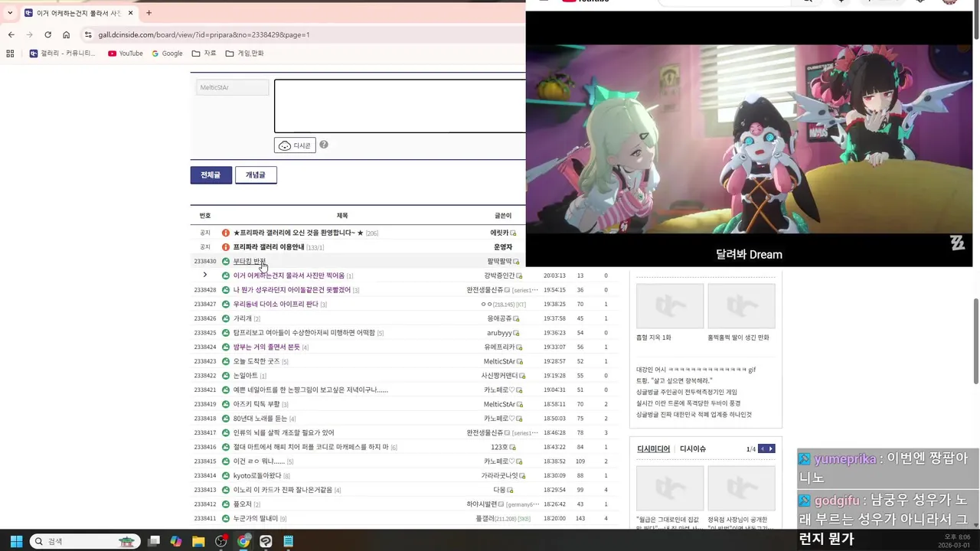Open OBS Studio taskbar icon

(221, 541)
